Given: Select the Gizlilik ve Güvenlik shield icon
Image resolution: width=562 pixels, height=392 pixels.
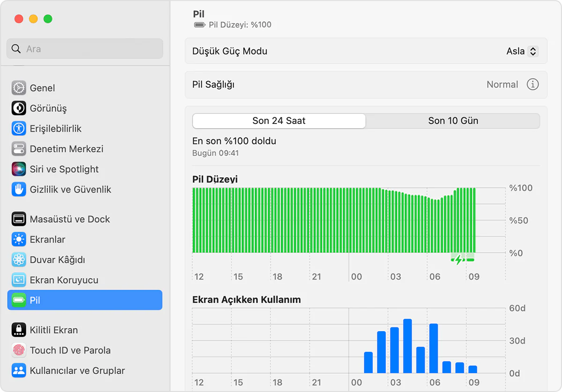Looking at the screenshot, I should [x=18, y=189].
